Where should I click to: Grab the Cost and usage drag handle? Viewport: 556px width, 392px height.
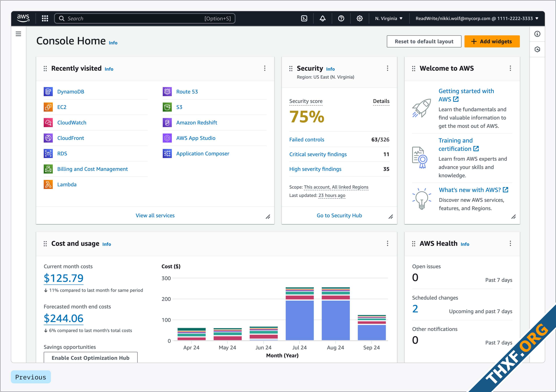(45, 244)
